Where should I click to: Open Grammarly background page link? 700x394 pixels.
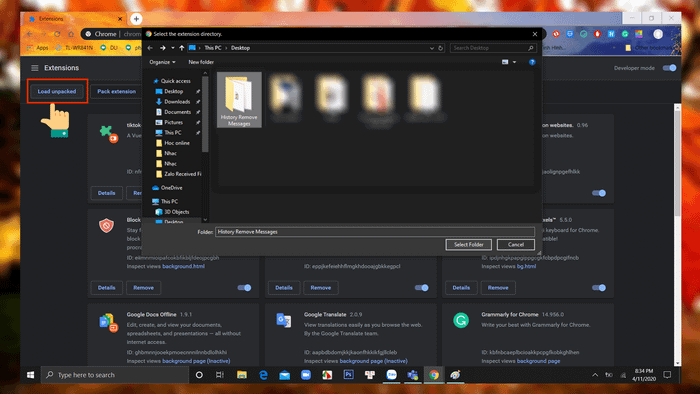(x=538, y=361)
